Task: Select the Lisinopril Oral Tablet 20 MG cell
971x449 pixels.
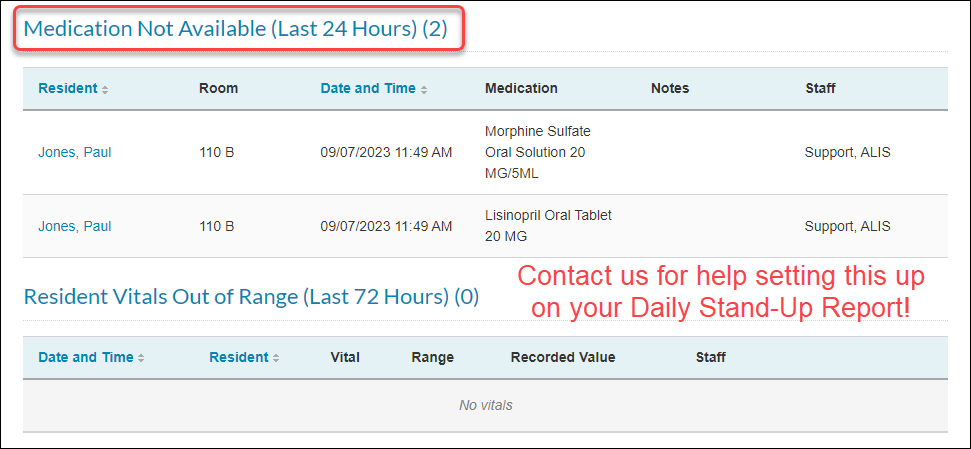Action: coord(548,226)
